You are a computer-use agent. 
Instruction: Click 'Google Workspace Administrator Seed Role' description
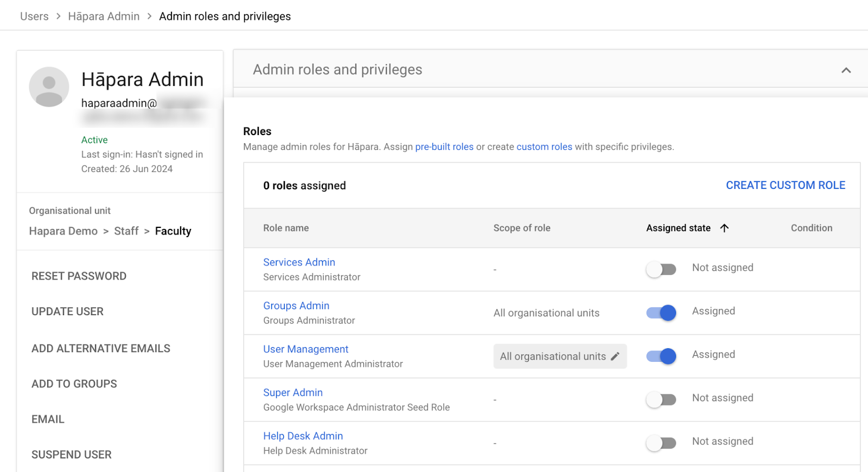(x=356, y=407)
